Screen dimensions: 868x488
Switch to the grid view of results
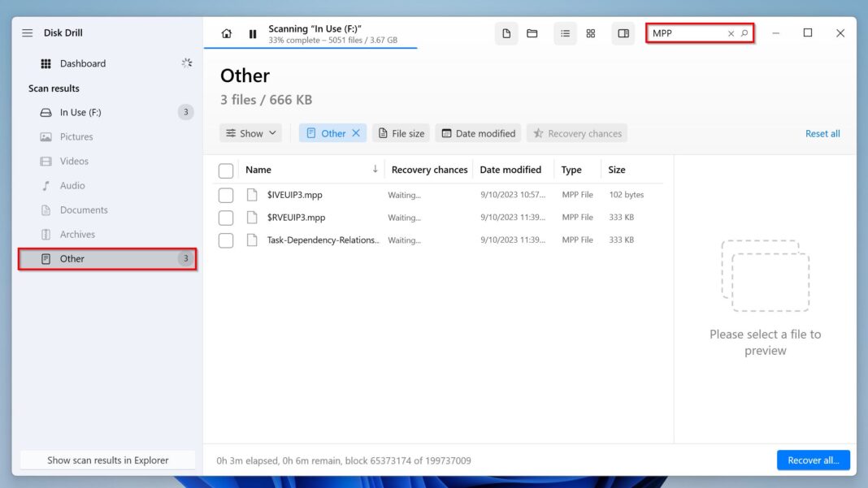[591, 33]
